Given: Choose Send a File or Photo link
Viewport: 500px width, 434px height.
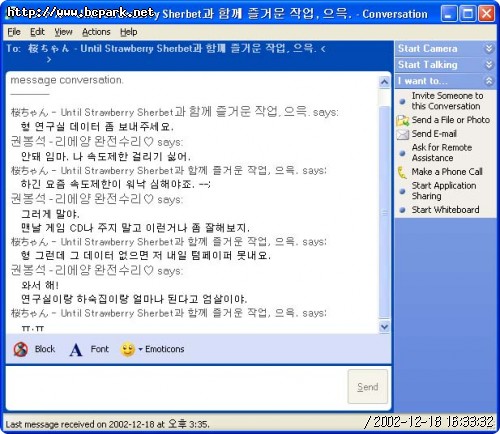Looking at the screenshot, I should [451, 120].
